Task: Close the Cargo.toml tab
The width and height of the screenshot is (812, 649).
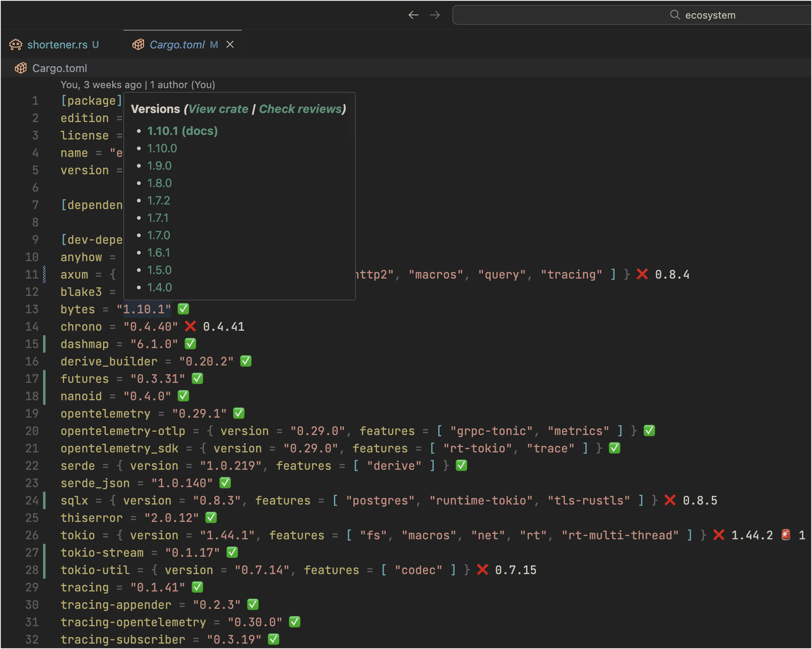Action: click(x=230, y=44)
